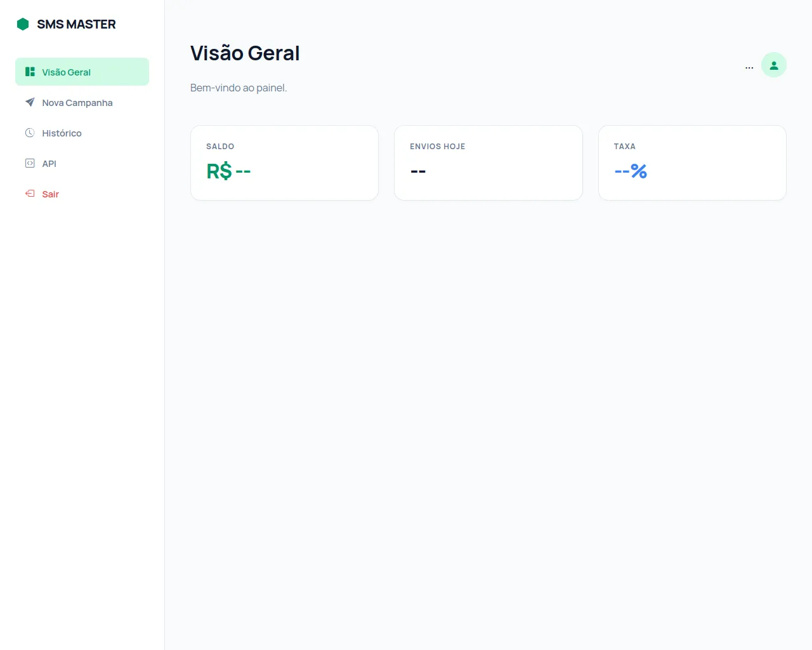Click the Visão Geral dashboard grid icon
Viewport: 812px width, 650px height.
(x=30, y=72)
